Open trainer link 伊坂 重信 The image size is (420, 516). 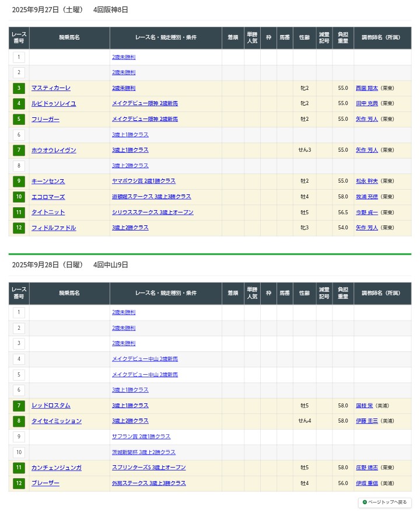click(x=367, y=483)
